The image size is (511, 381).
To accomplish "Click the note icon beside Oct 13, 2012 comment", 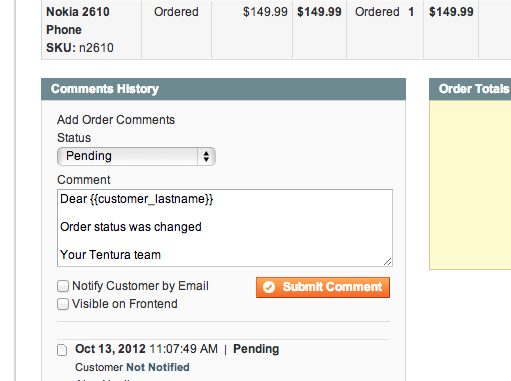I will [x=62, y=350].
